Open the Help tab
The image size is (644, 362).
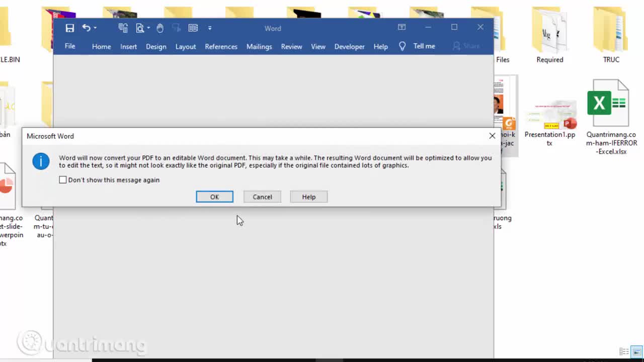point(380,46)
